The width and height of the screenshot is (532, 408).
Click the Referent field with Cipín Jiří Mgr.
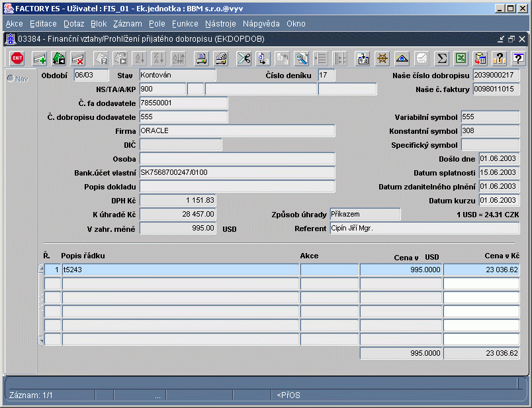(x=424, y=229)
